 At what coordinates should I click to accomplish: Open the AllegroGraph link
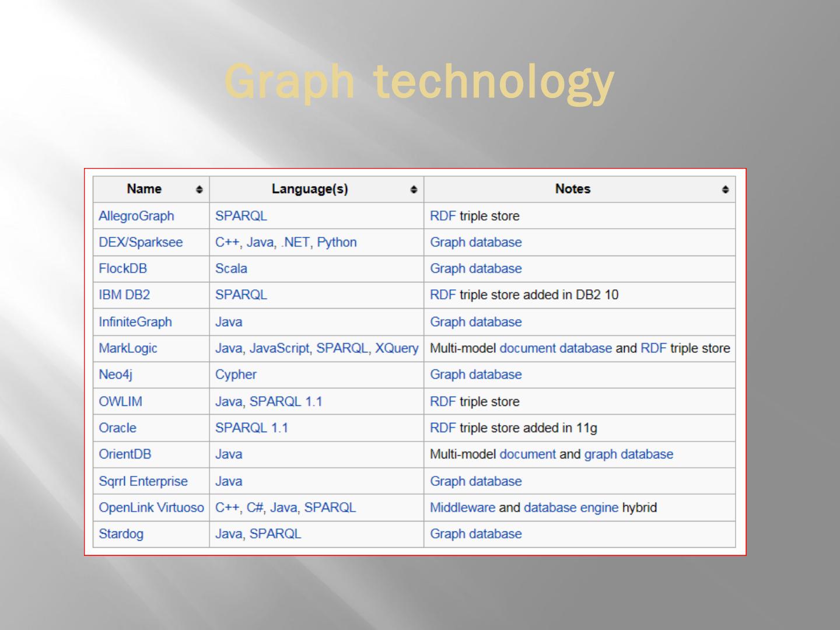coord(136,216)
